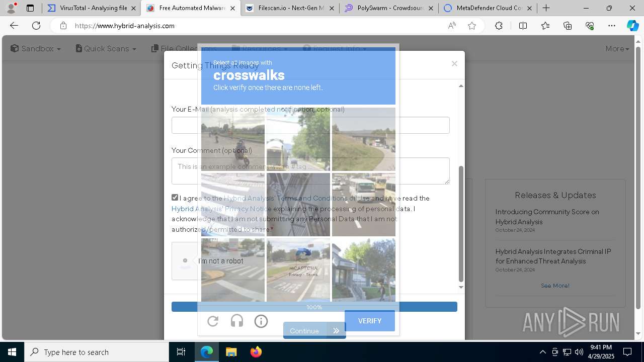Open Criminal IP integration article link
Screen dimensions: 644x362
click(553, 256)
